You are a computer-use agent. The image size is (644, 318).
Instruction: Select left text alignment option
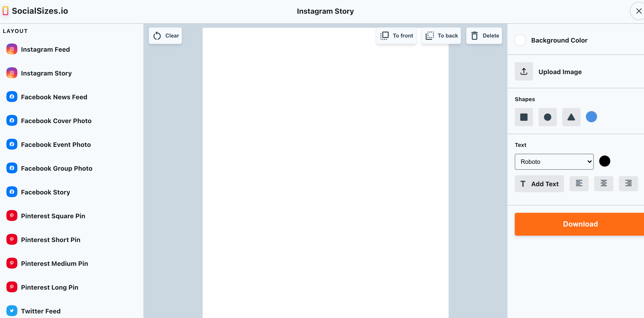579,184
